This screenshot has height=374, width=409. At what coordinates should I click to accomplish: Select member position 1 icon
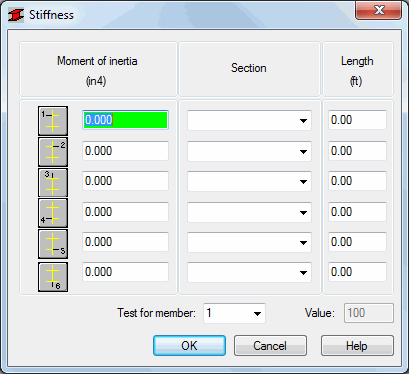(x=53, y=121)
